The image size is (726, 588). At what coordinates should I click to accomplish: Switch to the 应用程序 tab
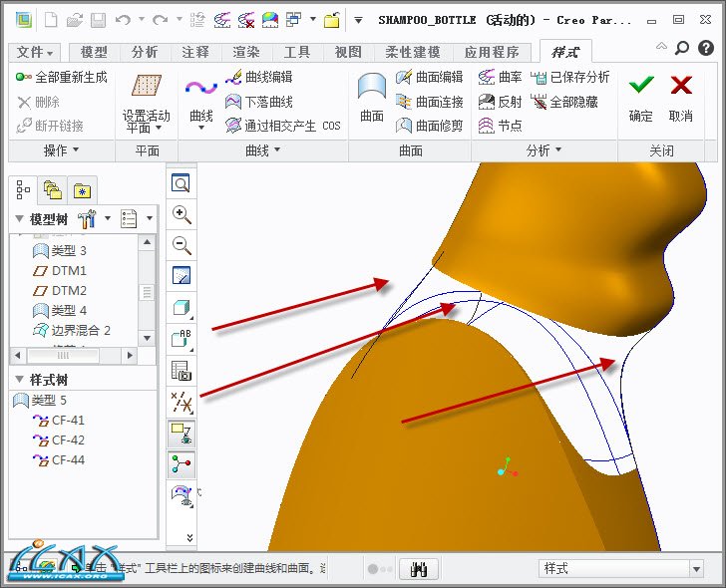pos(492,52)
